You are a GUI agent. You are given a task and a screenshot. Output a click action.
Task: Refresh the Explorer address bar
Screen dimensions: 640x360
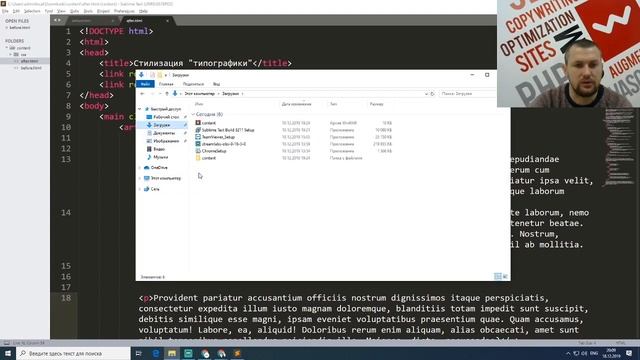coord(433,93)
